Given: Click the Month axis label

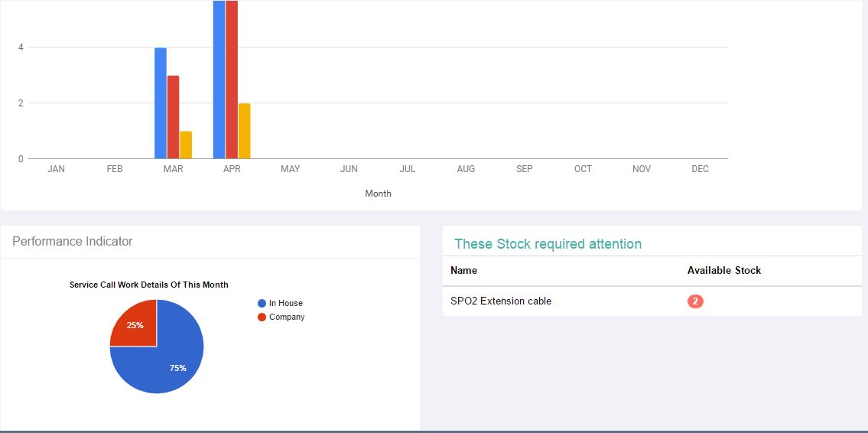Looking at the screenshot, I should point(378,194).
